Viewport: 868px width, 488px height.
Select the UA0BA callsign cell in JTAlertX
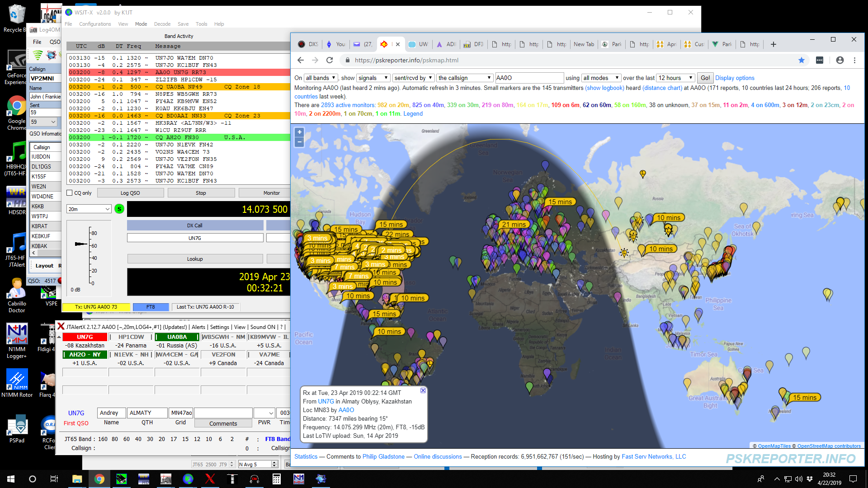click(x=177, y=337)
